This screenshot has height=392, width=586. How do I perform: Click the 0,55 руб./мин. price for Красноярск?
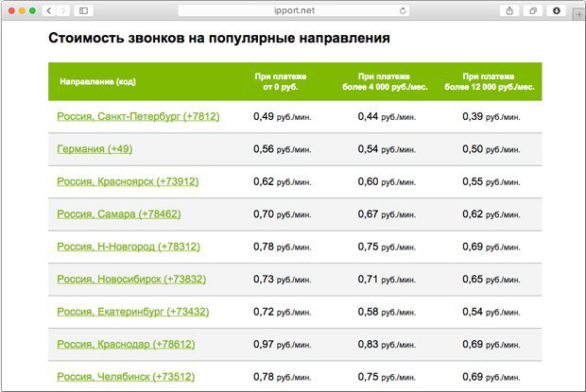pyautogui.click(x=491, y=181)
